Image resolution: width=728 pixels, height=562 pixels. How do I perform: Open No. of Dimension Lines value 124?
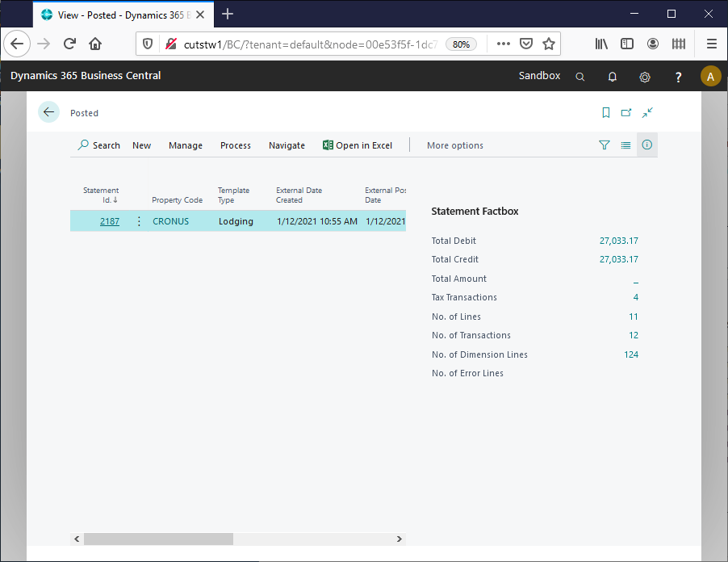(x=631, y=354)
